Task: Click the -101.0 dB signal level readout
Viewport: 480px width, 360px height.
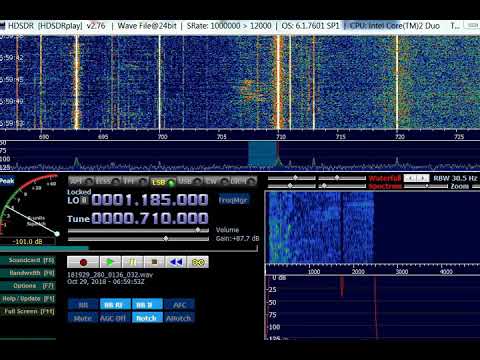Action: pyautogui.click(x=28, y=241)
